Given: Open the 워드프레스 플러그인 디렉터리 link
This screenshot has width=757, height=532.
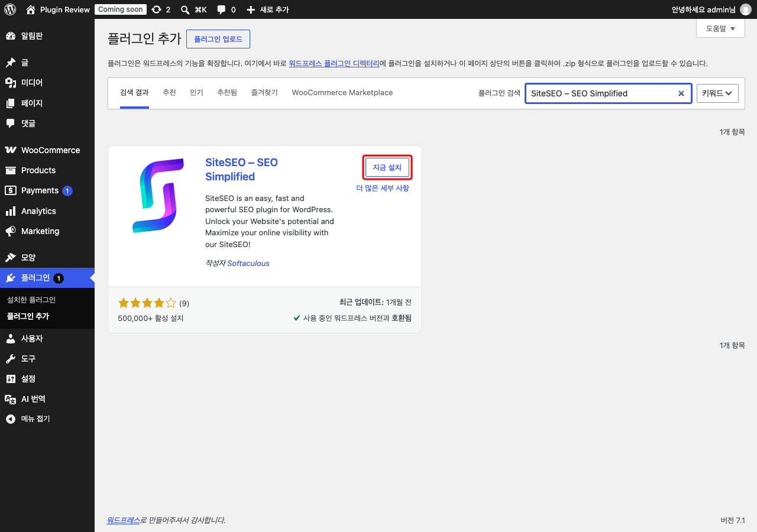Looking at the screenshot, I should (x=334, y=63).
